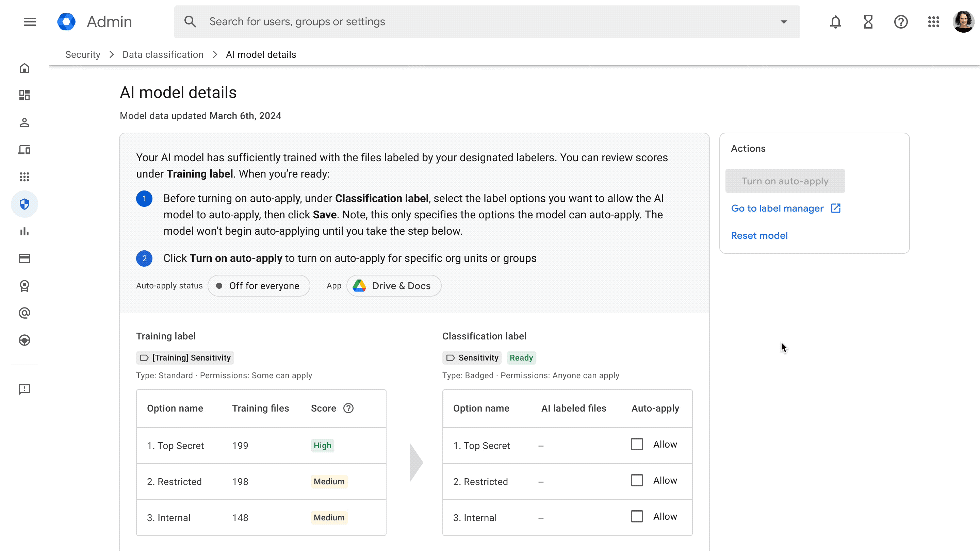Click the Google Apps grid icon

click(x=934, y=21)
